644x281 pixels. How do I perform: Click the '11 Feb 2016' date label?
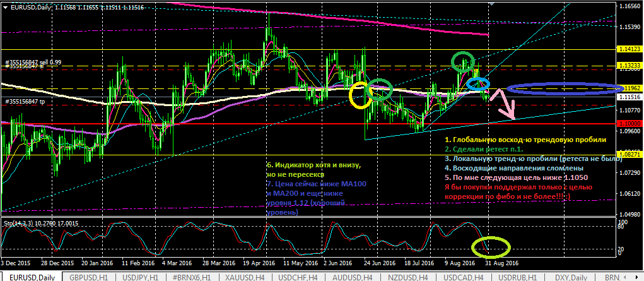click(x=139, y=263)
